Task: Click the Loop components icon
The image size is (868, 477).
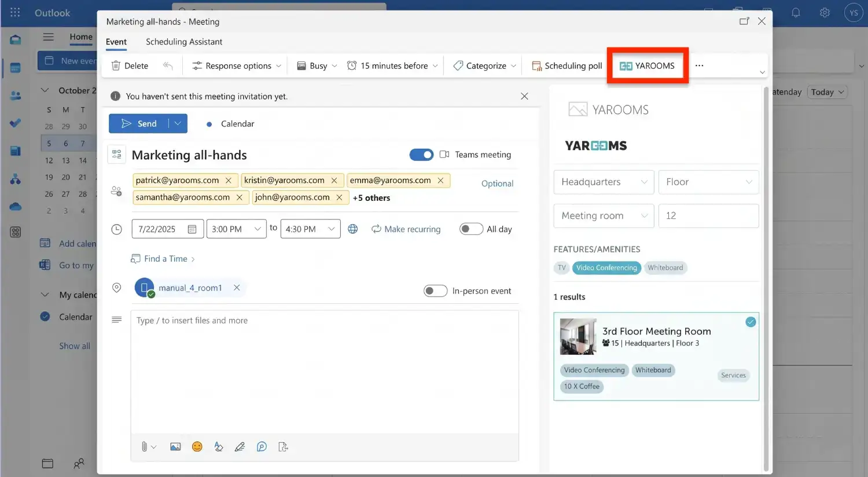Action: pos(262,447)
